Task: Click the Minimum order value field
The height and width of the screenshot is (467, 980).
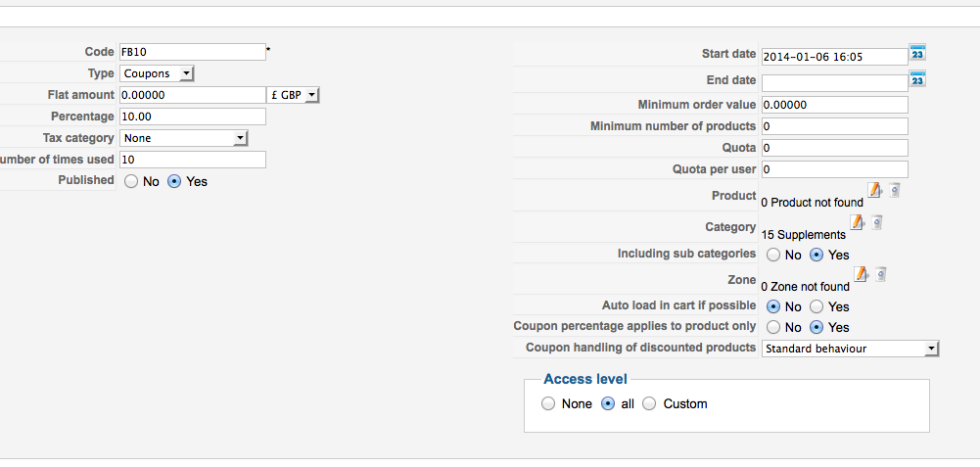Action: click(834, 105)
